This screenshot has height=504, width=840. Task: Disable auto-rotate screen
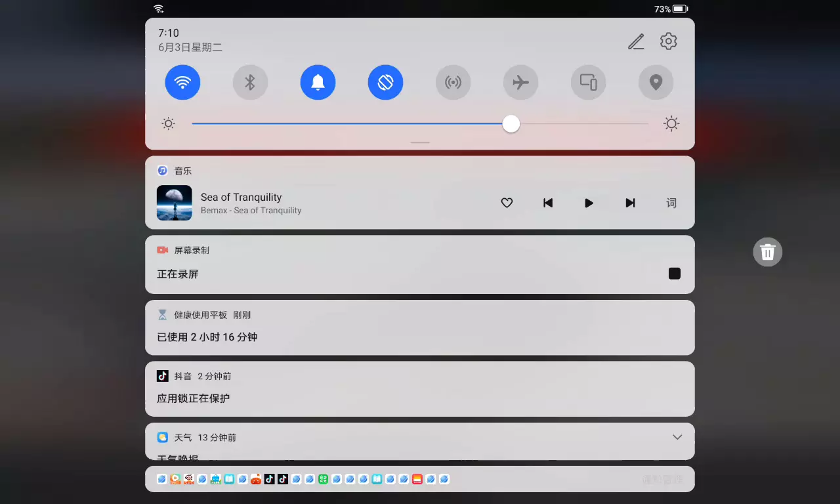tap(385, 83)
